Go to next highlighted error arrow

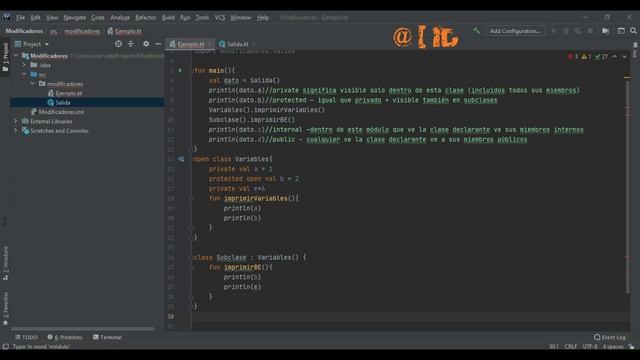pos(624,57)
